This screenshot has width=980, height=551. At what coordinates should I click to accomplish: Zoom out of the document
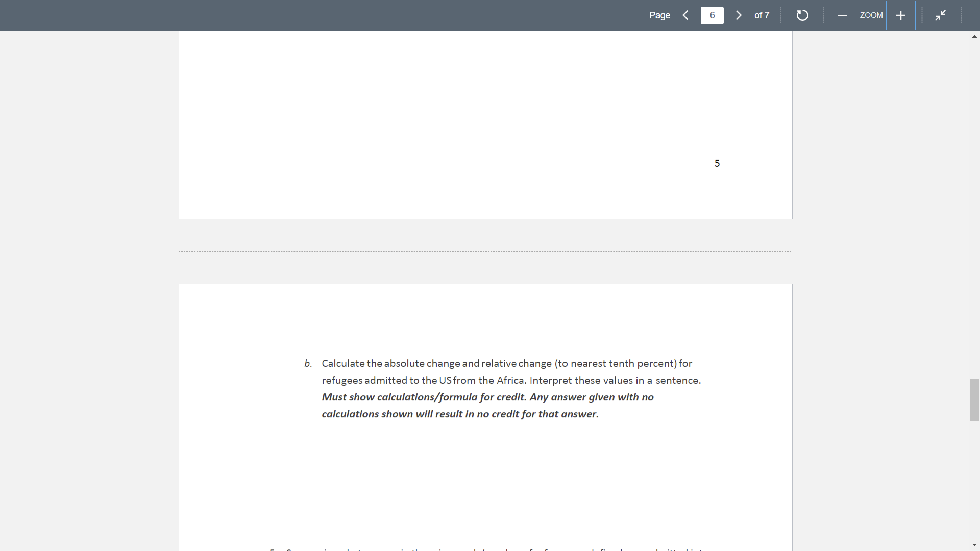[x=842, y=15]
